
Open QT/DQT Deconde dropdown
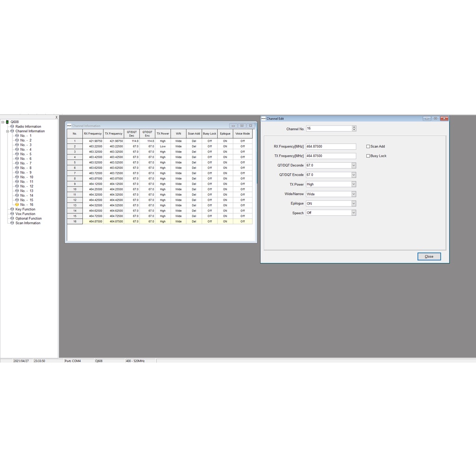click(x=354, y=165)
